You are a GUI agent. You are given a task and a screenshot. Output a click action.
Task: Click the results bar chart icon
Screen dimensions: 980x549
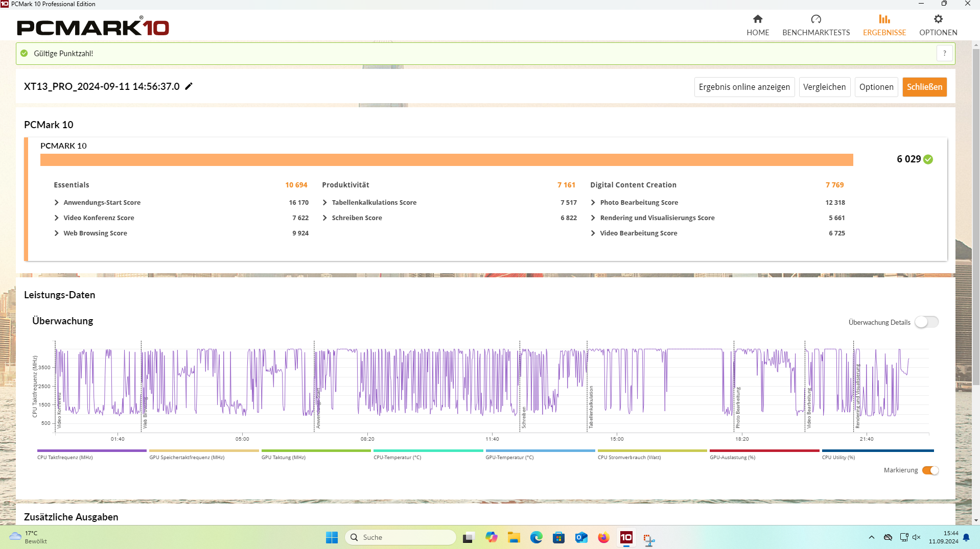(884, 19)
